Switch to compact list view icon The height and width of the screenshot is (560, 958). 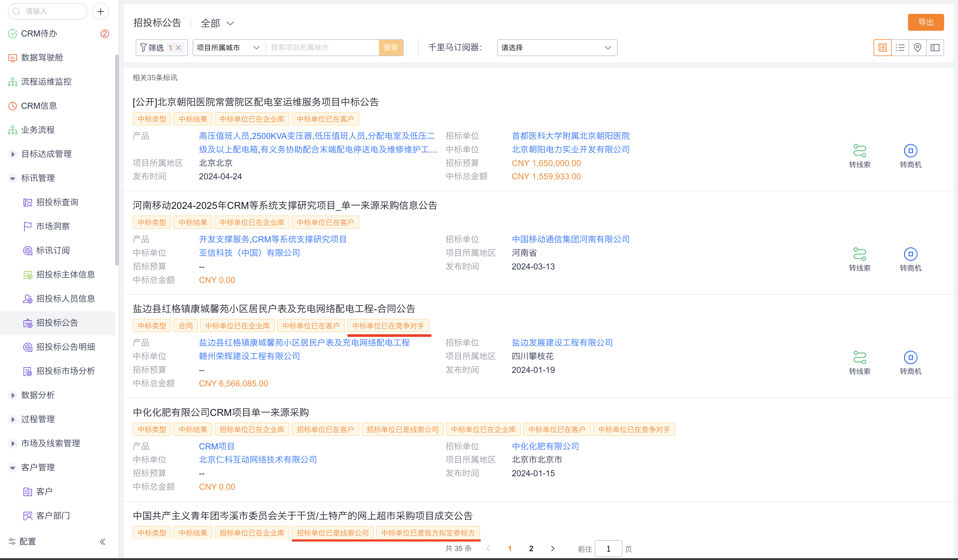click(x=900, y=48)
